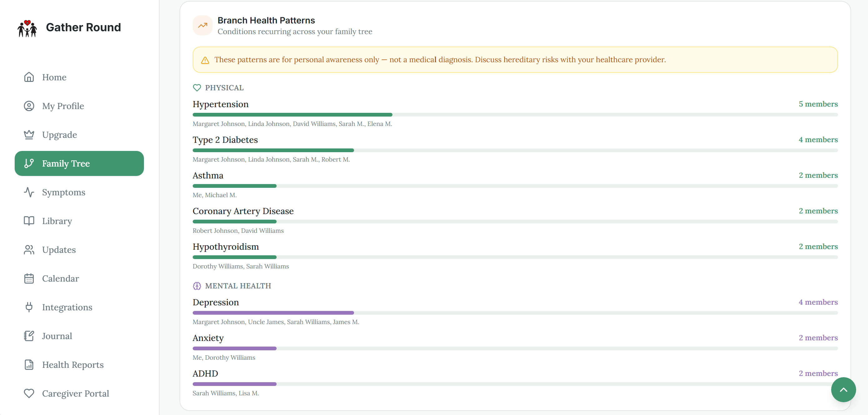868x415 pixels.
Task: Click the Gather Round family logo icon
Action: click(x=27, y=28)
